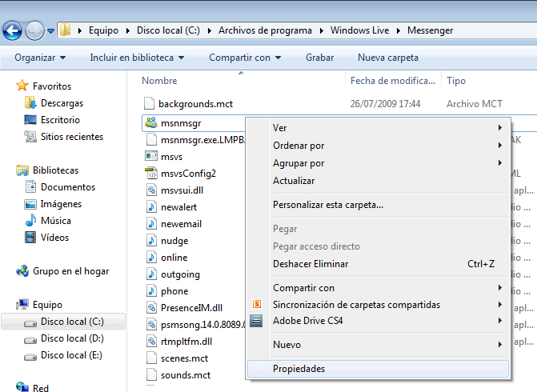
Task: Sort by Tipo column header
Action: click(x=456, y=81)
